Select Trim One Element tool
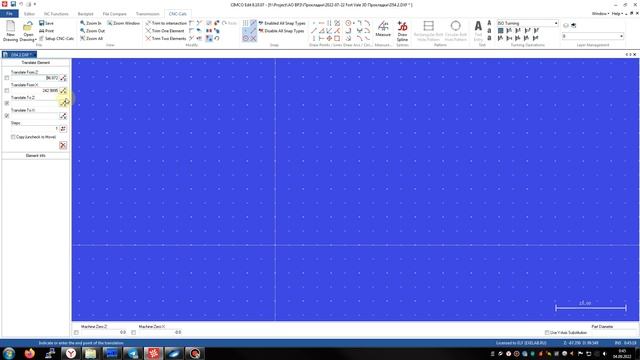This screenshot has width=640, height=360. pyautogui.click(x=165, y=31)
